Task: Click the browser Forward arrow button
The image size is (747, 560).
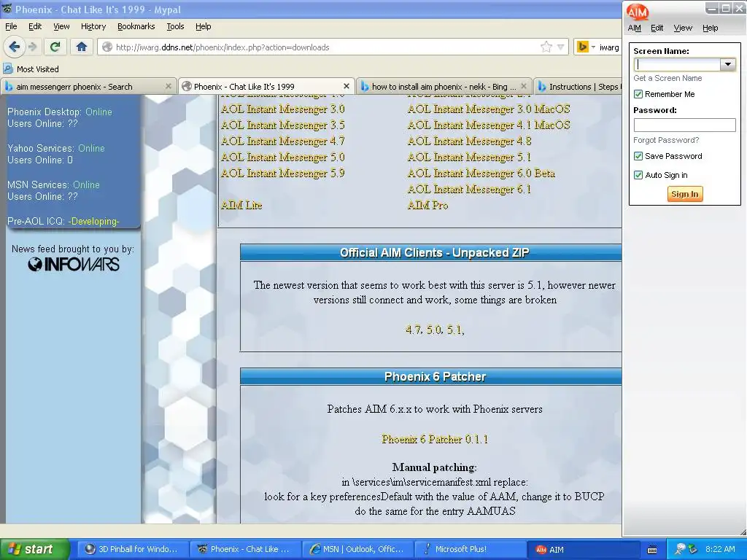Action: (x=32, y=47)
